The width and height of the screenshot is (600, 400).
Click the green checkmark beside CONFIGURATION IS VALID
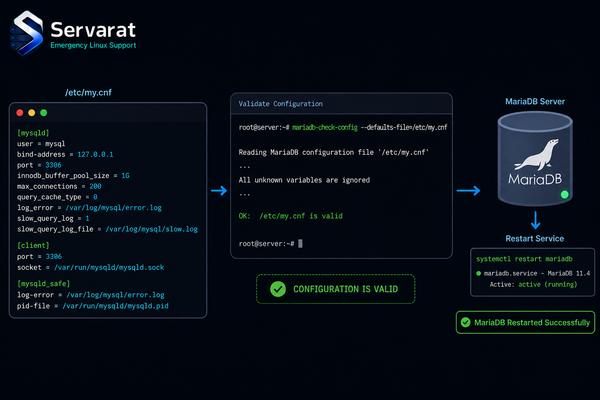tap(278, 289)
